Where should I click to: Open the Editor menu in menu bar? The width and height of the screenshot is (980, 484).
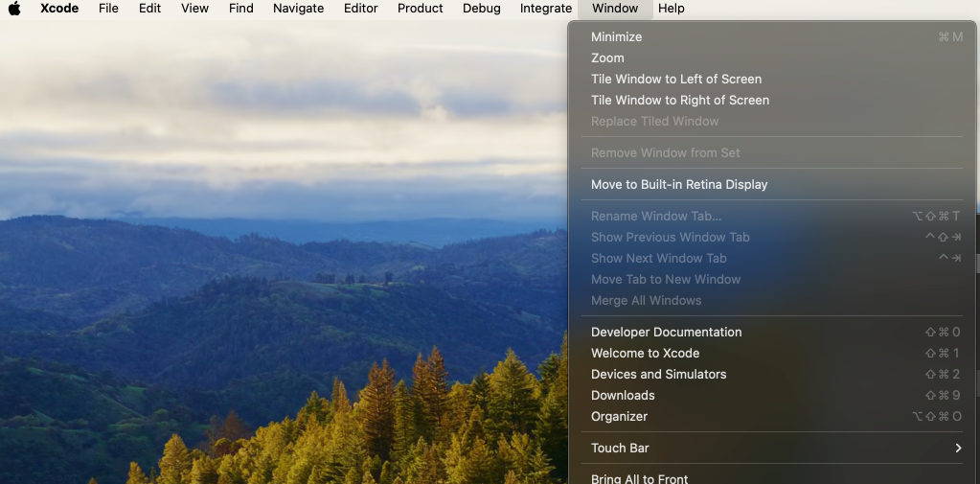coord(360,9)
